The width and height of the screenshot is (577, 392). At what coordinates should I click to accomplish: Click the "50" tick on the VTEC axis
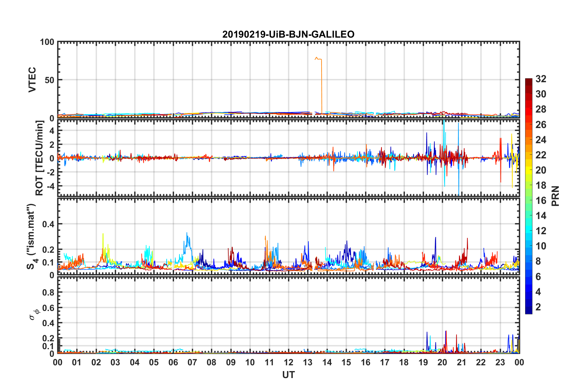point(49,80)
